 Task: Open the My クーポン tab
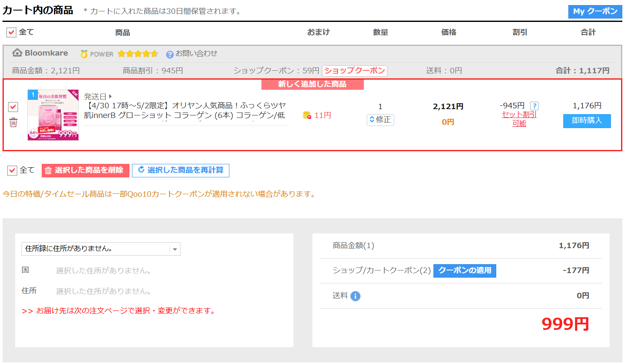pyautogui.click(x=594, y=11)
